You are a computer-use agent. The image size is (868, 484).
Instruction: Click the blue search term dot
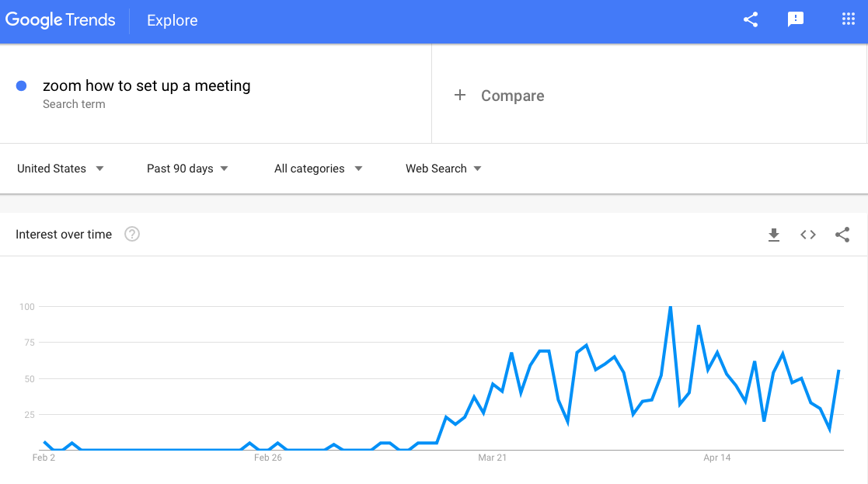click(22, 85)
